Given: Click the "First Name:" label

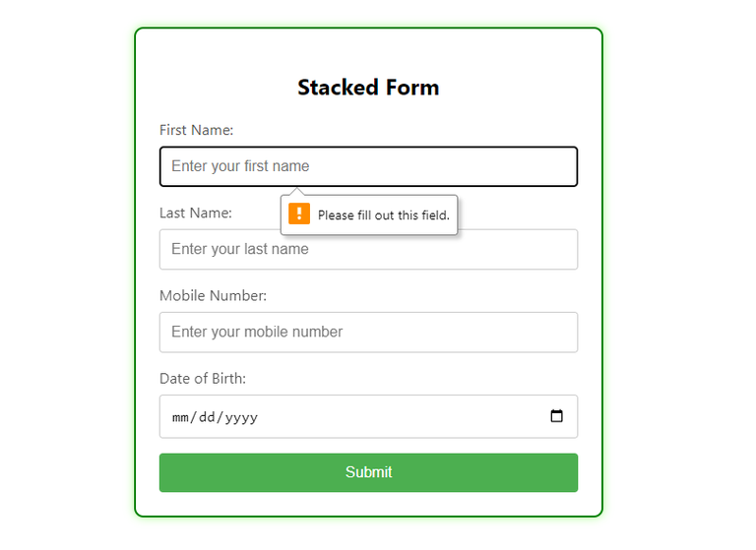Looking at the screenshot, I should 196,130.
